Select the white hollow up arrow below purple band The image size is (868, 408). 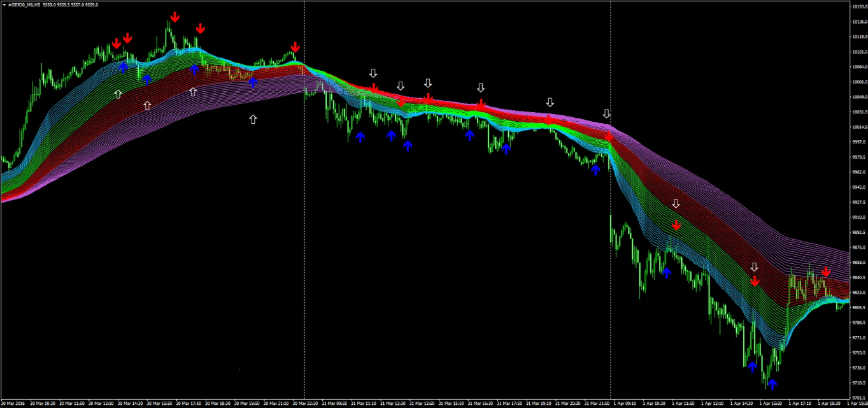click(x=253, y=119)
